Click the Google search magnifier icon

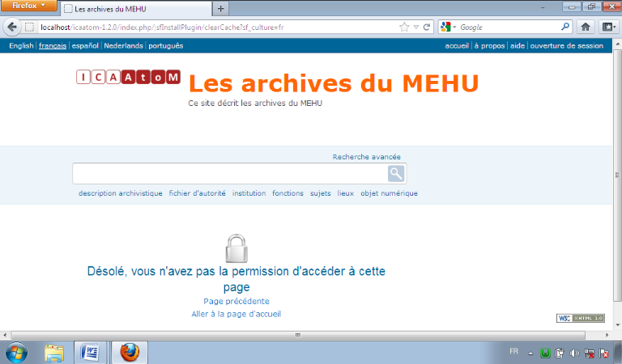[x=564, y=27]
